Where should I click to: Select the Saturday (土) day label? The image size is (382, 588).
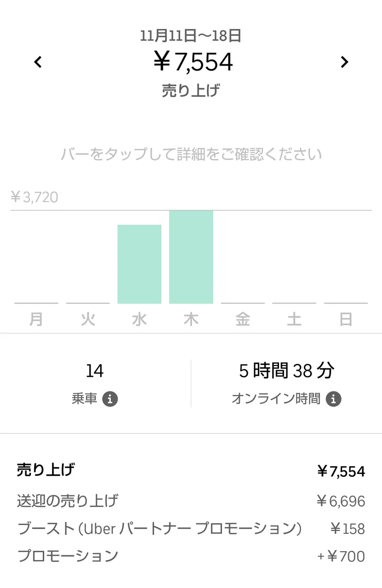click(x=294, y=319)
